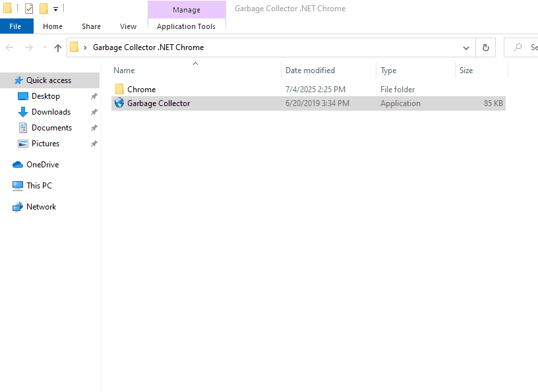Click the pin icon next to Documents
This screenshot has width=538, height=392.
(x=94, y=128)
